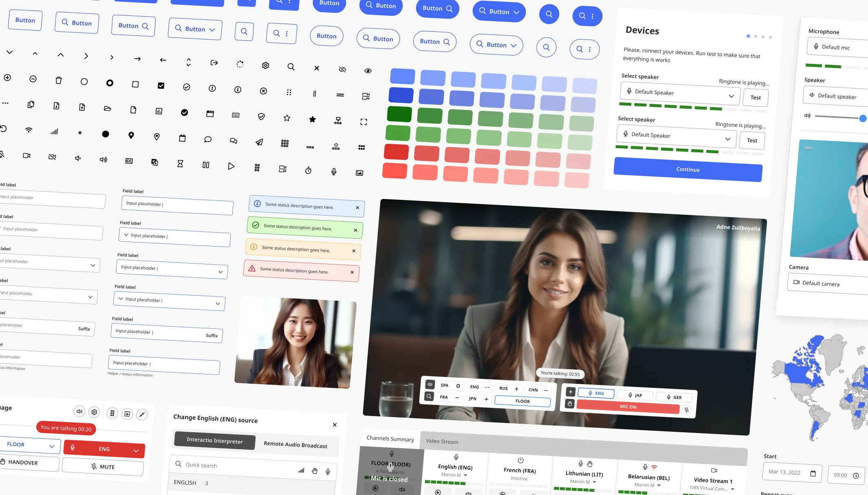Click the FLOOR button in video language bar
This screenshot has width=868, height=495.
[522, 401]
